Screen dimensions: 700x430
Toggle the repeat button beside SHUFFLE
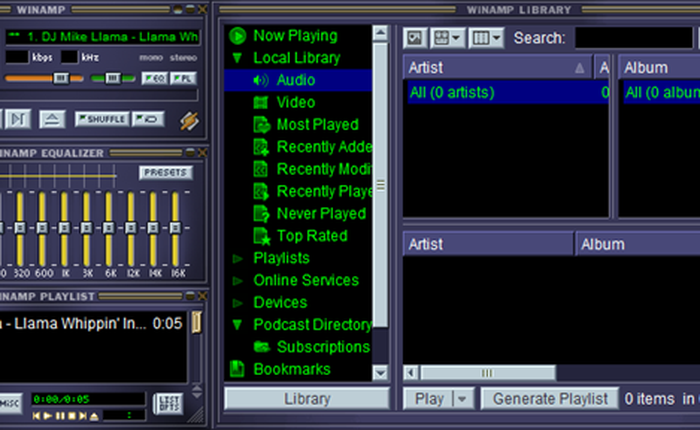148,119
